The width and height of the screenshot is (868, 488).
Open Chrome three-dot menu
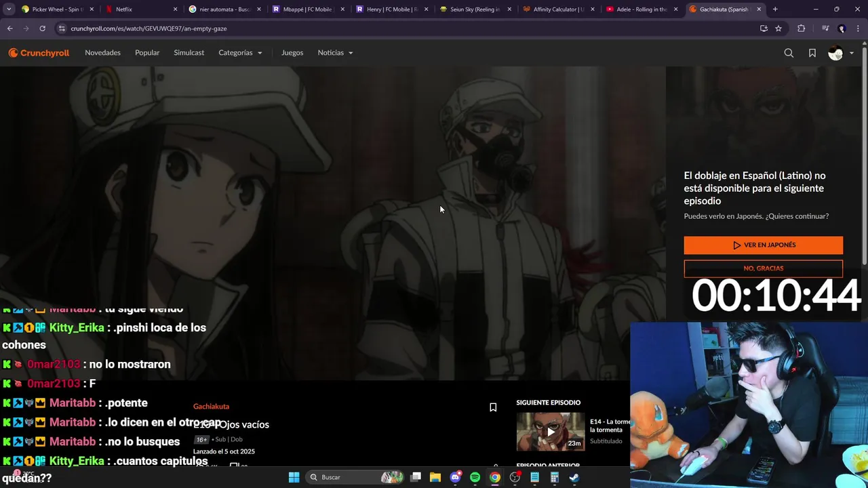tap(859, 28)
